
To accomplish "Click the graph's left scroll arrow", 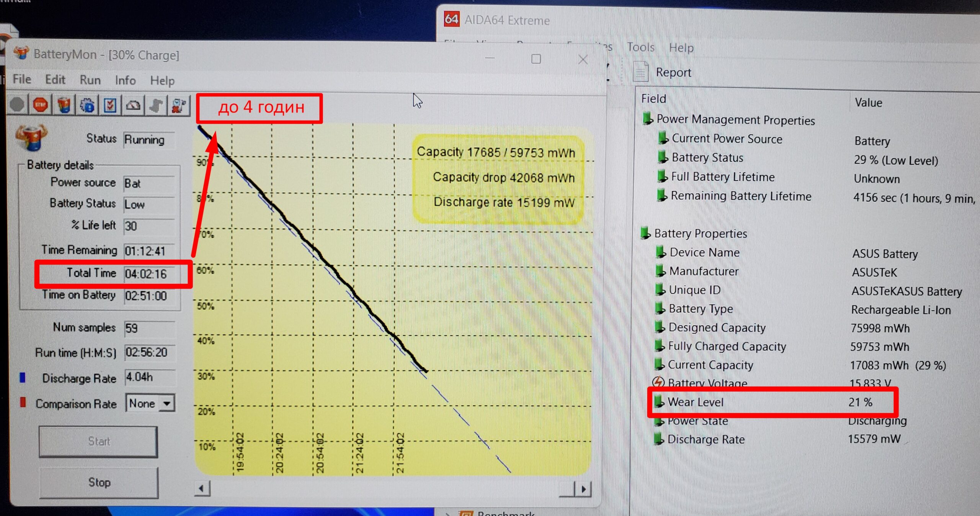I will click(202, 489).
